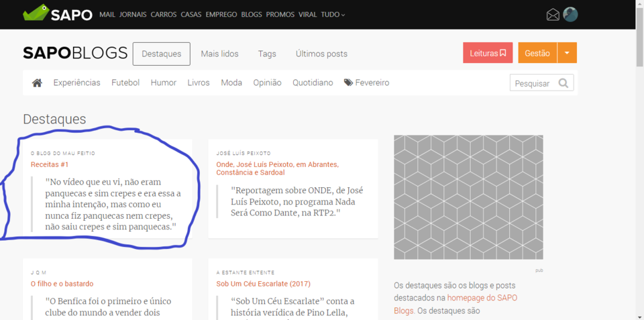Open the J Q M blog

click(x=39, y=272)
